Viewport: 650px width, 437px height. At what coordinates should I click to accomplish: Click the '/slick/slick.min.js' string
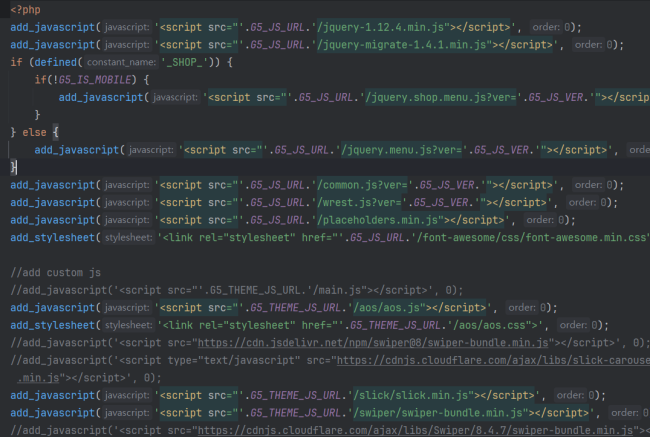point(413,395)
